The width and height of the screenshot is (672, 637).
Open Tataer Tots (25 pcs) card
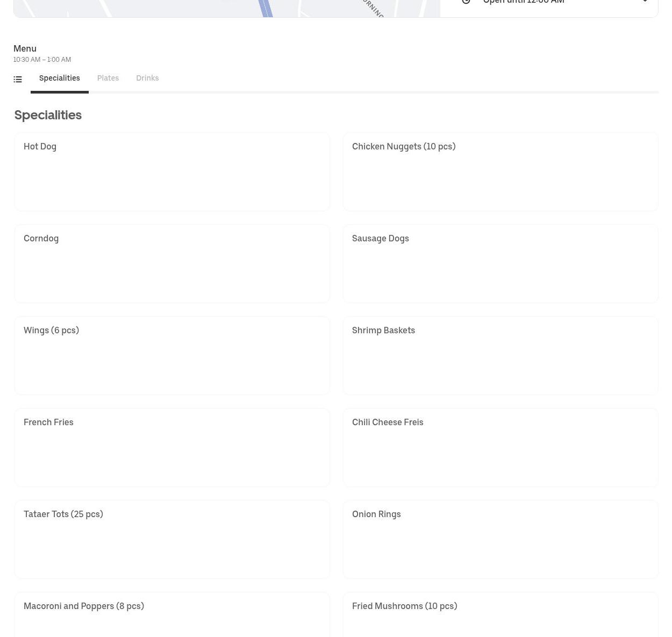172,540
